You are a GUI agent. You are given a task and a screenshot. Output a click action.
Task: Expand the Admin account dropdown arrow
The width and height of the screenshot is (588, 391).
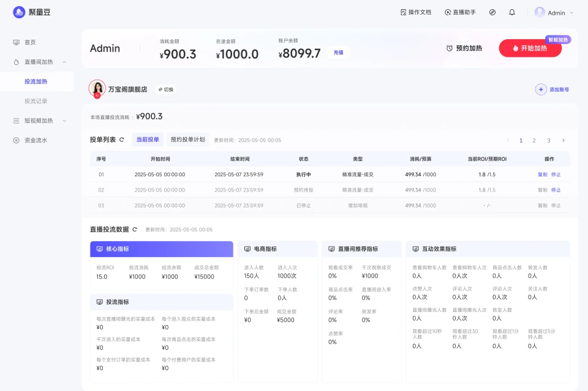[571, 13]
